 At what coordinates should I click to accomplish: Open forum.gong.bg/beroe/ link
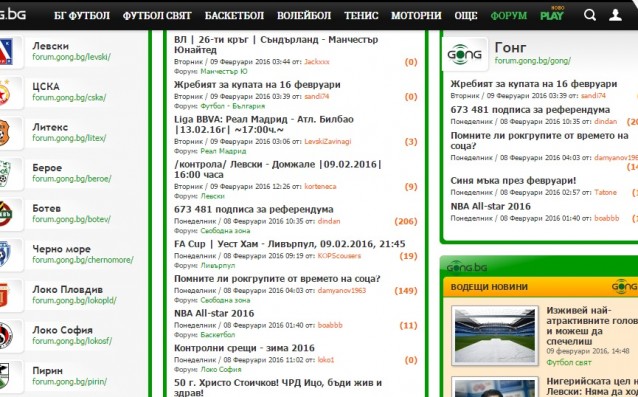72,179
